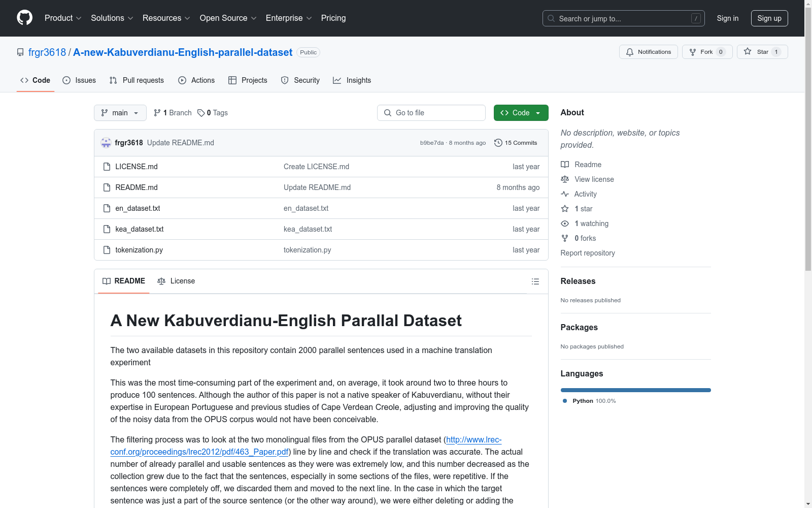Expand the Resources menu
Screen dimensions: 812x508
point(166,18)
